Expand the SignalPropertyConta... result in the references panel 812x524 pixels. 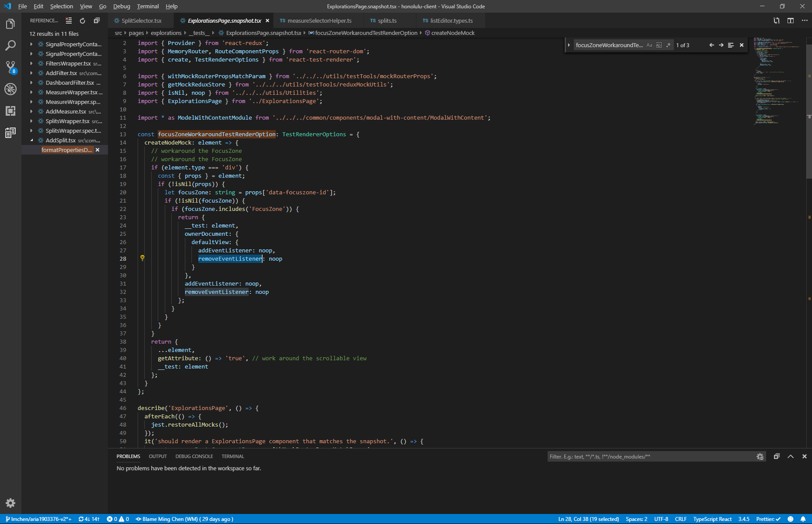[31, 44]
